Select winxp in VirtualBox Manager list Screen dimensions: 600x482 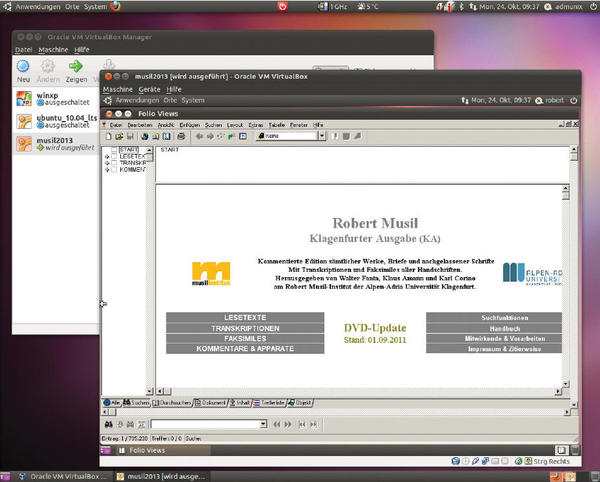tap(55, 99)
